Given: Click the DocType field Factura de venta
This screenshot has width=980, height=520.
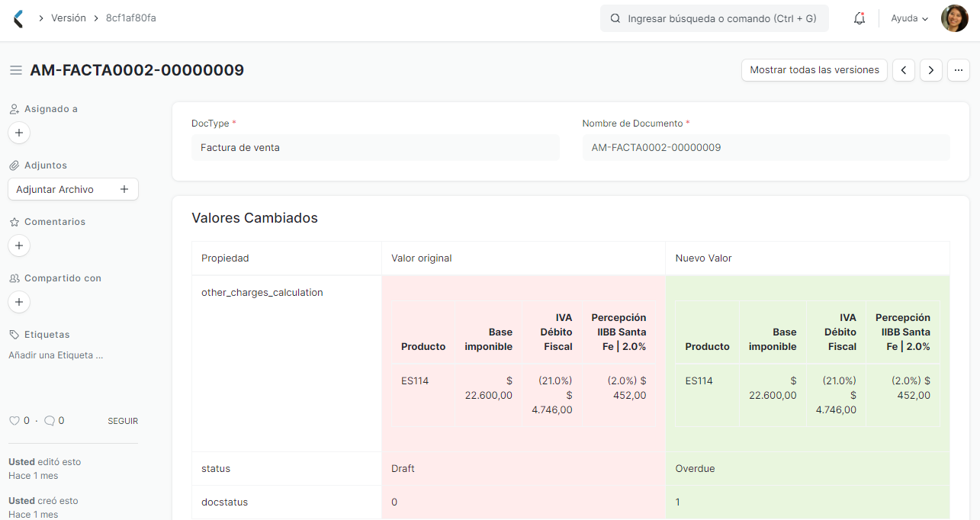Looking at the screenshot, I should click(375, 148).
